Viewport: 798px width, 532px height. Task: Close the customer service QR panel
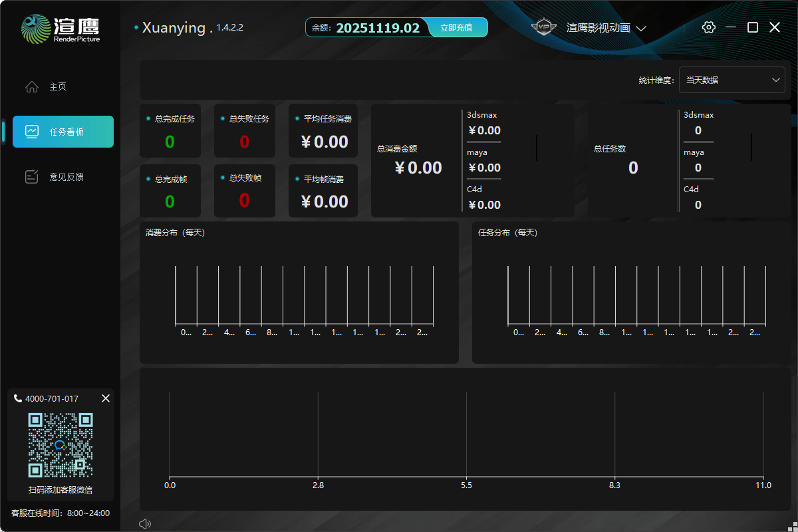point(106,398)
